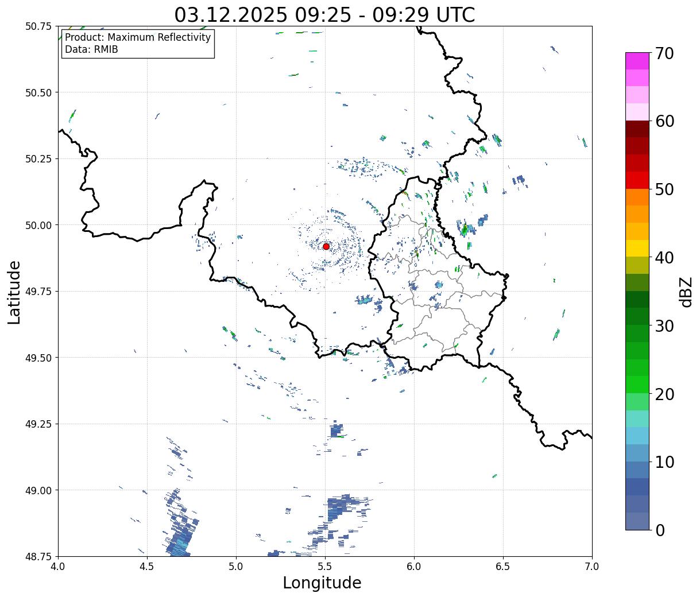700x597 pixels.
Task: Click the plot title 03.12.2025 09:25 - 09:29 UTC
Action: pos(324,14)
